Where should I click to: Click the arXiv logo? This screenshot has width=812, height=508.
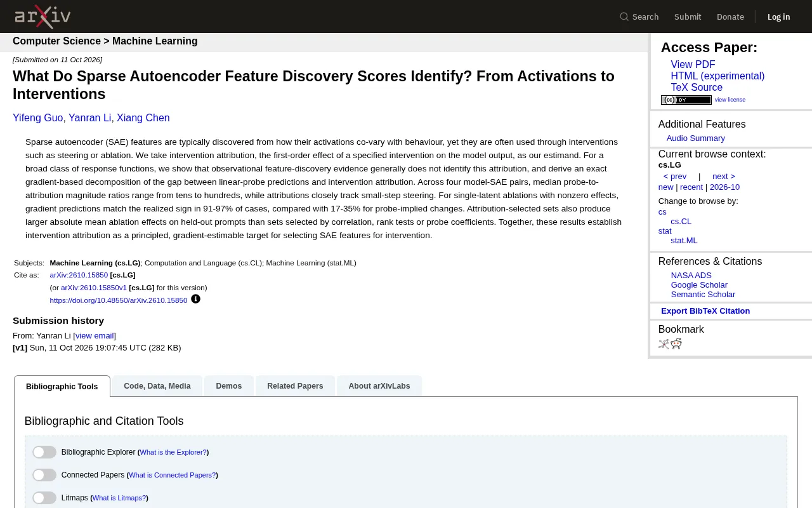(43, 17)
